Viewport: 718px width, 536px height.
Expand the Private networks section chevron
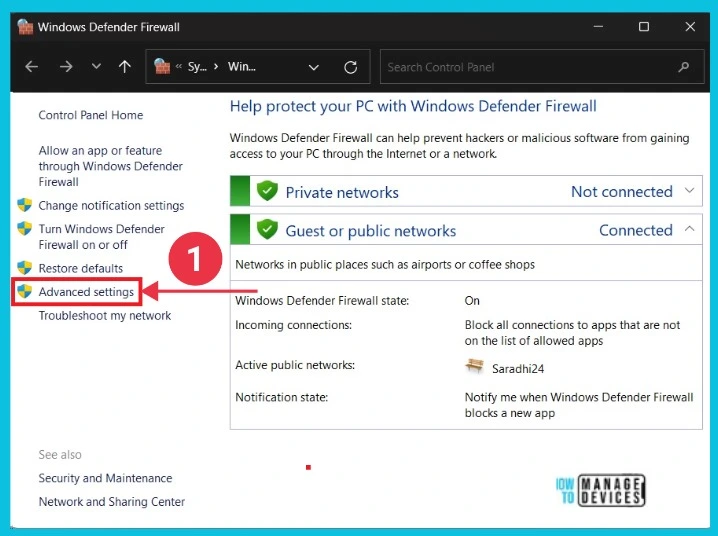690,190
